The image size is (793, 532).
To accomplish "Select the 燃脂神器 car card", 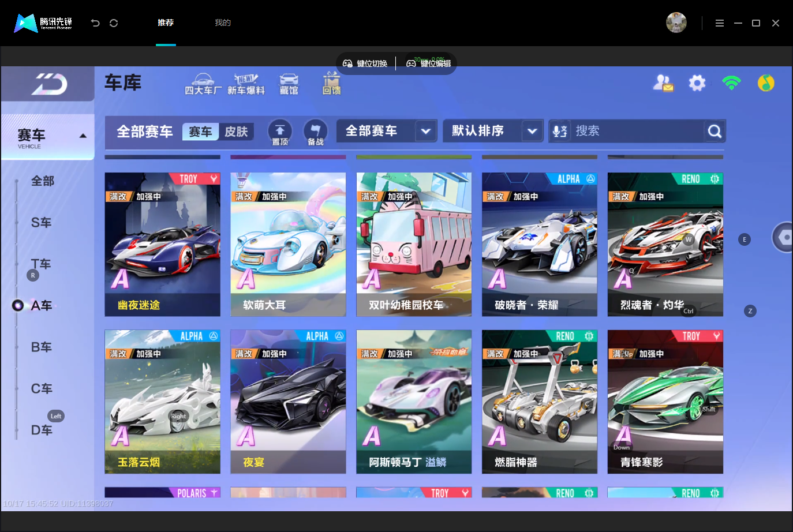I will click(x=540, y=402).
